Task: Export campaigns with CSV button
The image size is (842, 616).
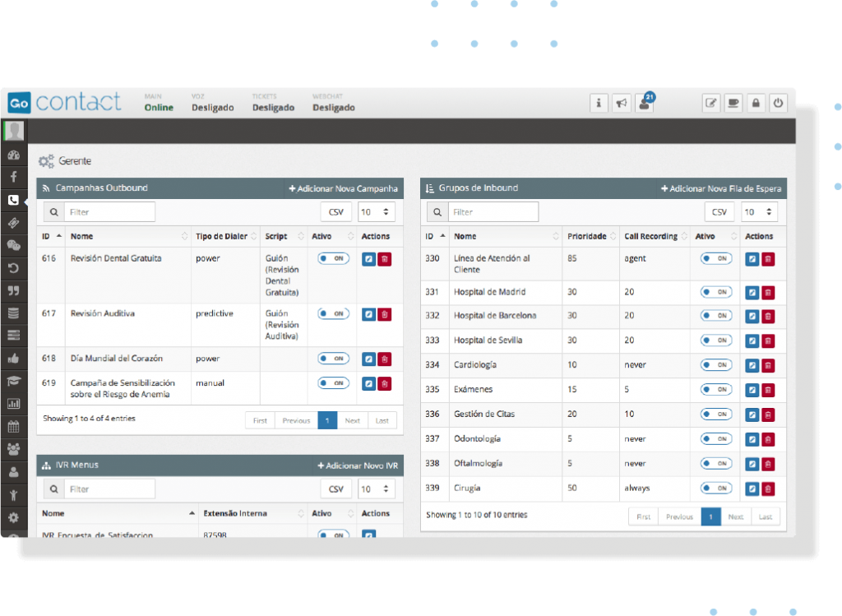Action: point(336,212)
